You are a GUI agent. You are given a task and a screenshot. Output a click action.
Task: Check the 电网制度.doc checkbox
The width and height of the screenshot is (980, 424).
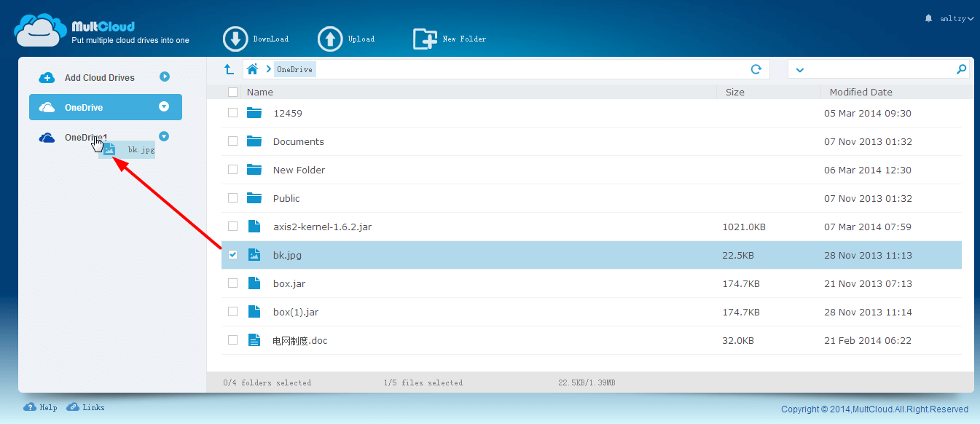tap(232, 340)
